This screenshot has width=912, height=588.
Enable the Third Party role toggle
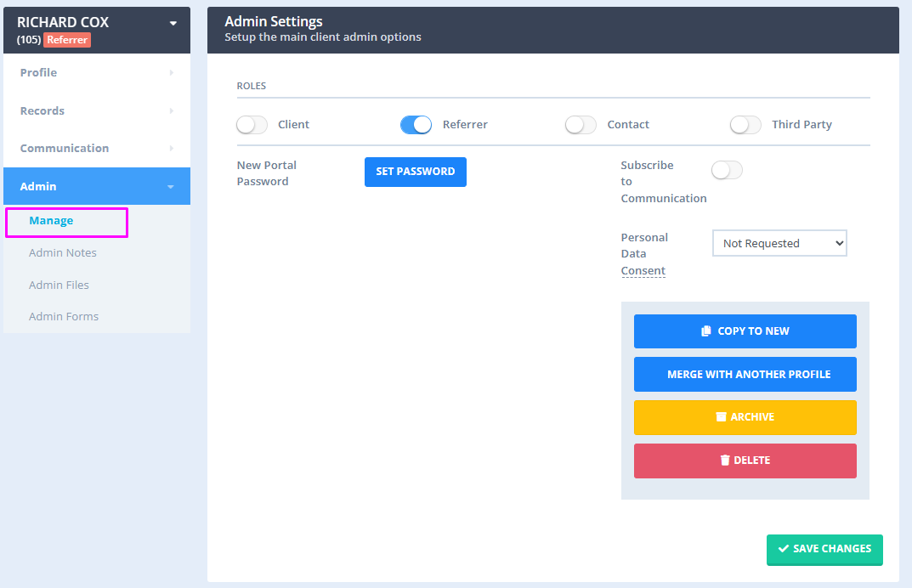745,124
